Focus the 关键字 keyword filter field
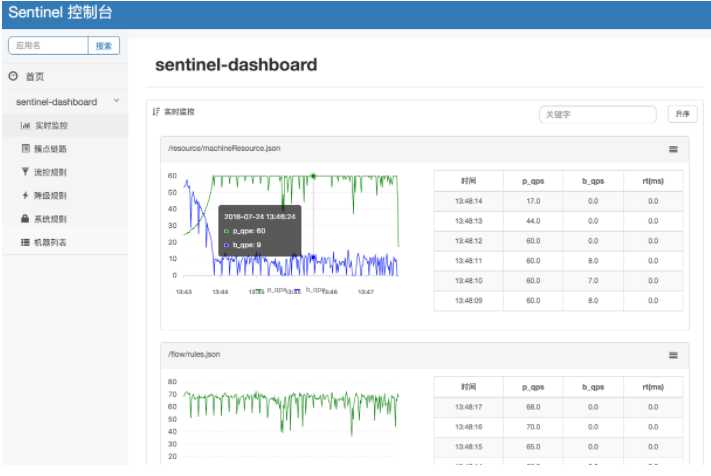Image resolution: width=711 pixels, height=476 pixels. [598, 114]
